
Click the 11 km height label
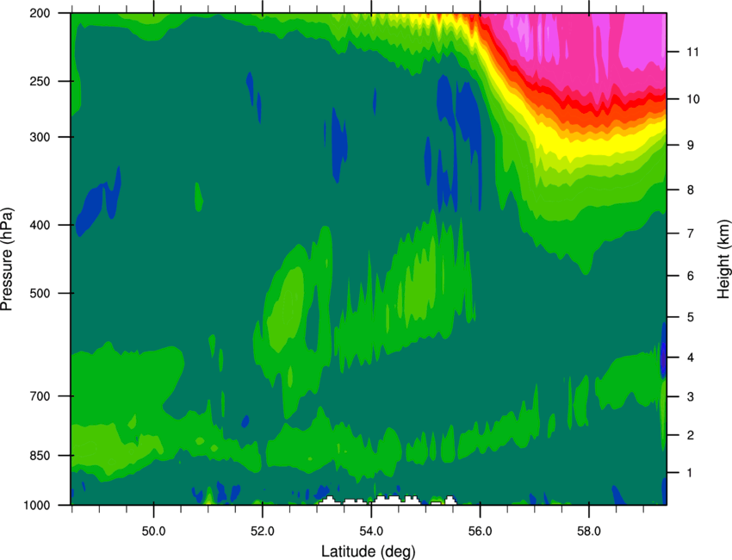692,52
